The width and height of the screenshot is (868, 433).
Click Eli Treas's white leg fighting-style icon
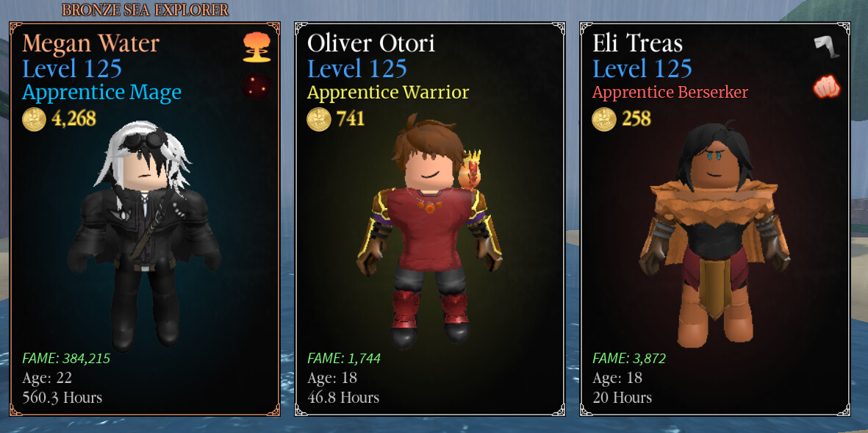point(827,46)
